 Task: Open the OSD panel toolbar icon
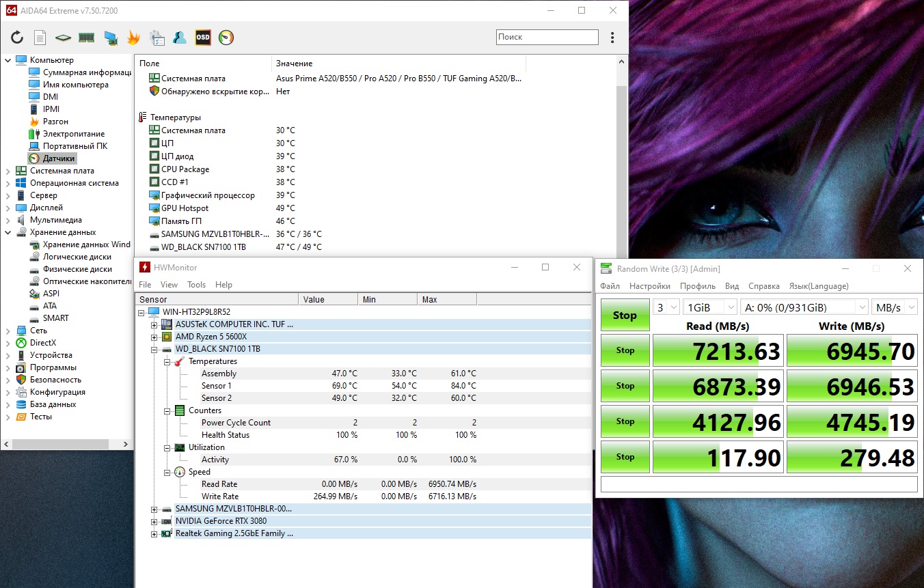point(203,38)
